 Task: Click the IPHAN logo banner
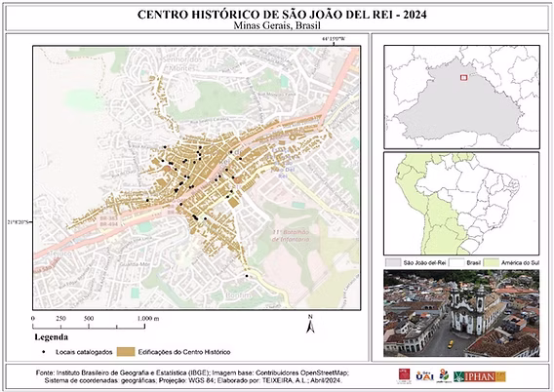(x=480, y=376)
